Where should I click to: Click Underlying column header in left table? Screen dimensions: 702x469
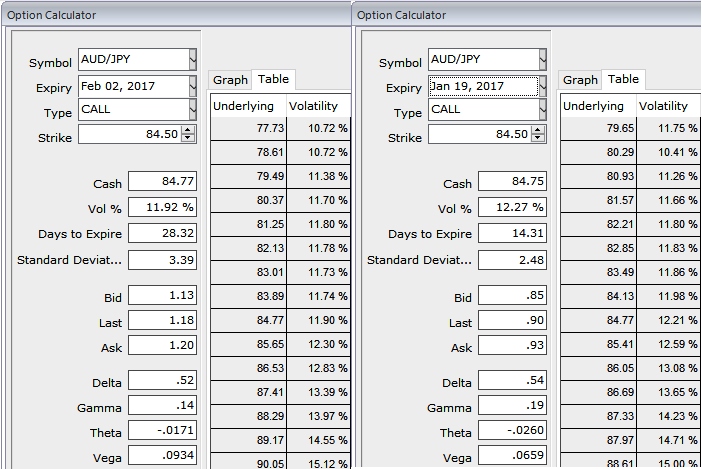coord(248,106)
